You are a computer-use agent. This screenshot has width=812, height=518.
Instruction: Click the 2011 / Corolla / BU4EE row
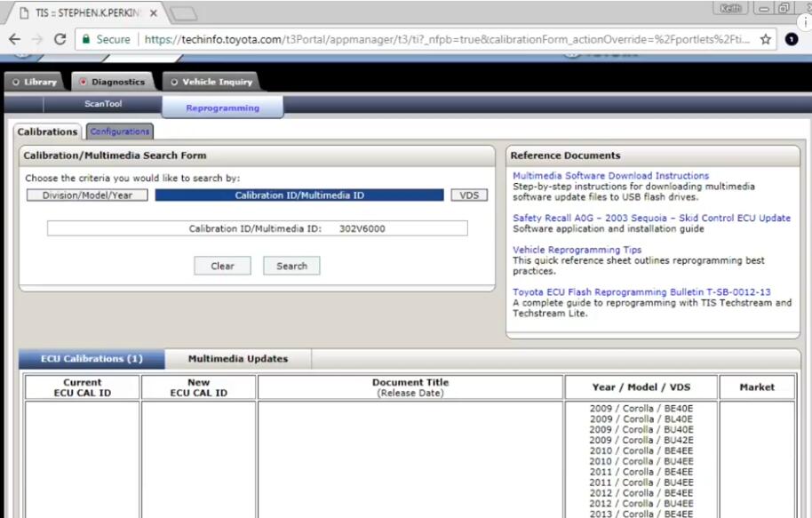[x=641, y=482]
